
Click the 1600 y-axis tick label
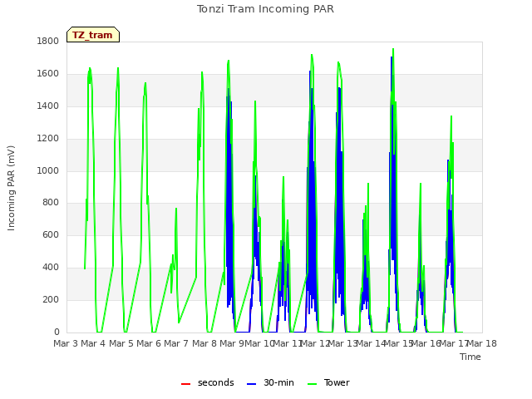pyautogui.click(x=48, y=73)
